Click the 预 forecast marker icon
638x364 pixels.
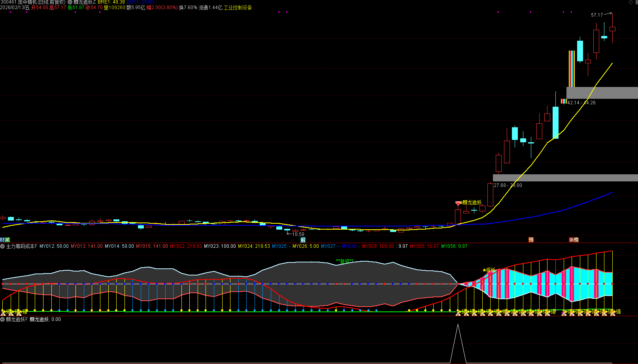(531, 240)
